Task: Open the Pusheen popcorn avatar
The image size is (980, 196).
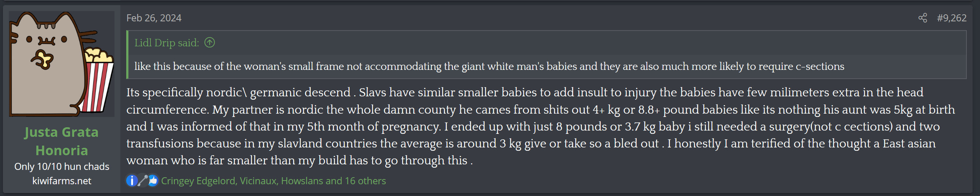Action: pos(62,64)
